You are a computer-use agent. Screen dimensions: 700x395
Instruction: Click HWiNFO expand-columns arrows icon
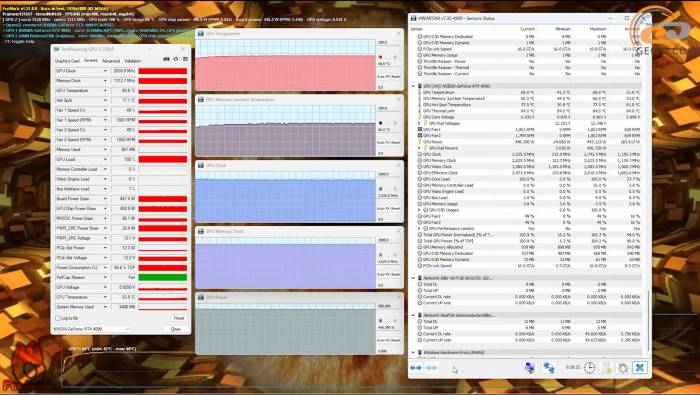[x=416, y=368]
